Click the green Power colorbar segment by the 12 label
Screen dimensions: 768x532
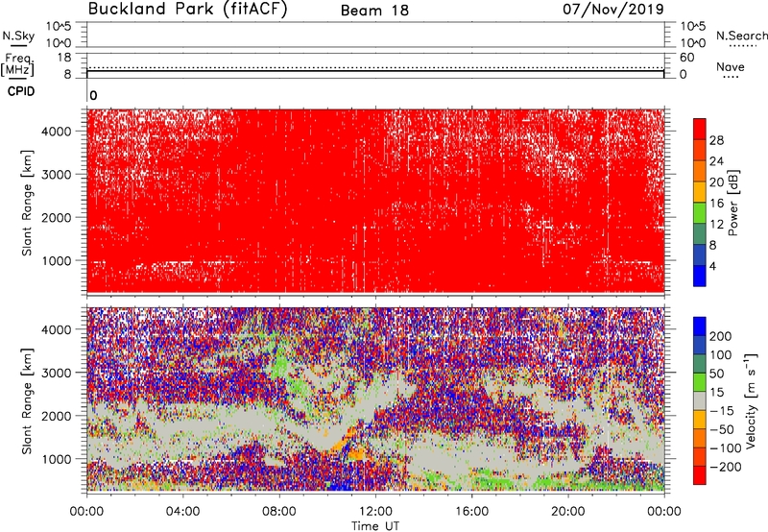pos(700,212)
